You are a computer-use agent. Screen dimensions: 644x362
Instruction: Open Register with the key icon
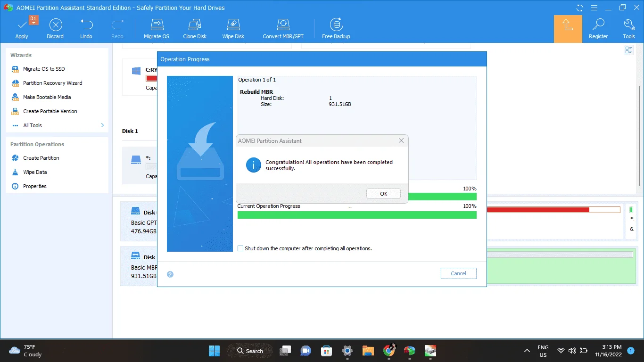598,29
